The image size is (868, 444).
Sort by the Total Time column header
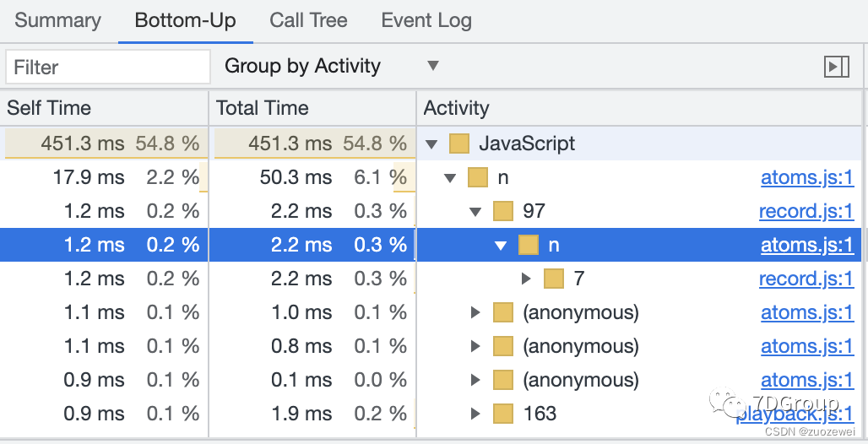(263, 108)
